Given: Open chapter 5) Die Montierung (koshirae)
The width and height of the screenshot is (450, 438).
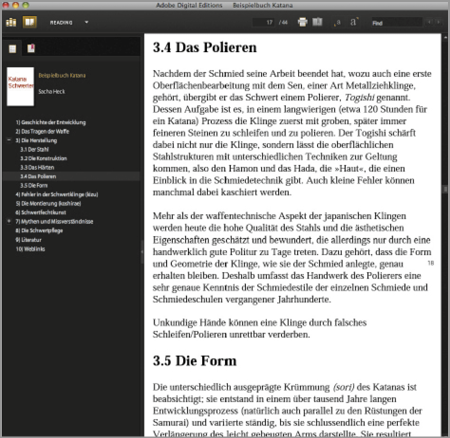Looking at the screenshot, I should point(48,203).
